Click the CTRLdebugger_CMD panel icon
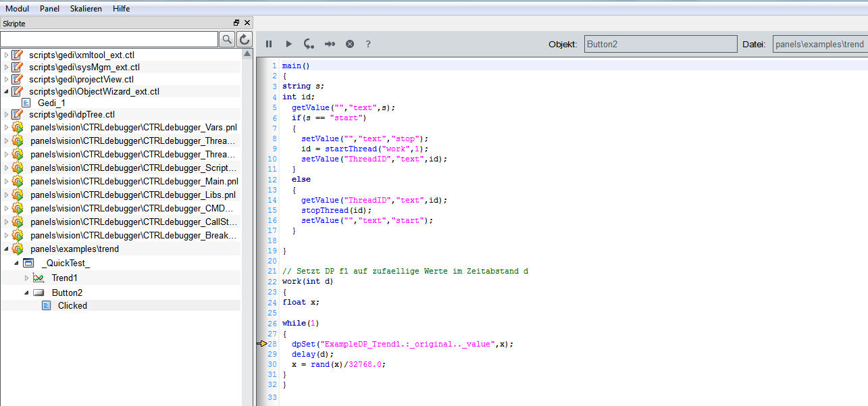The width and height of the screenshot is (868, 406). 18,208
